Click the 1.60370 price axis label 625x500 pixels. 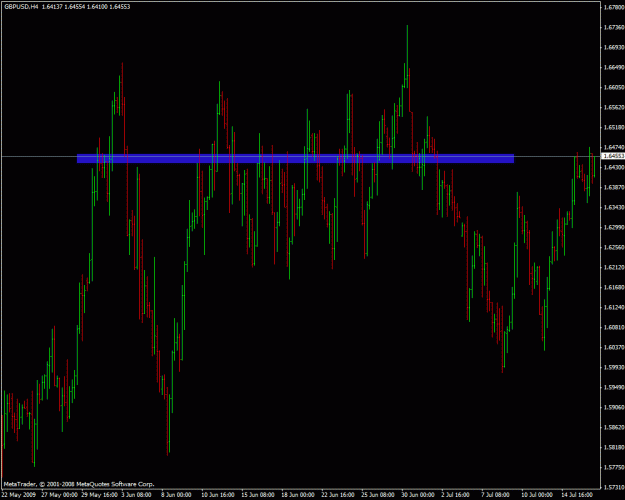pos(614,347)
